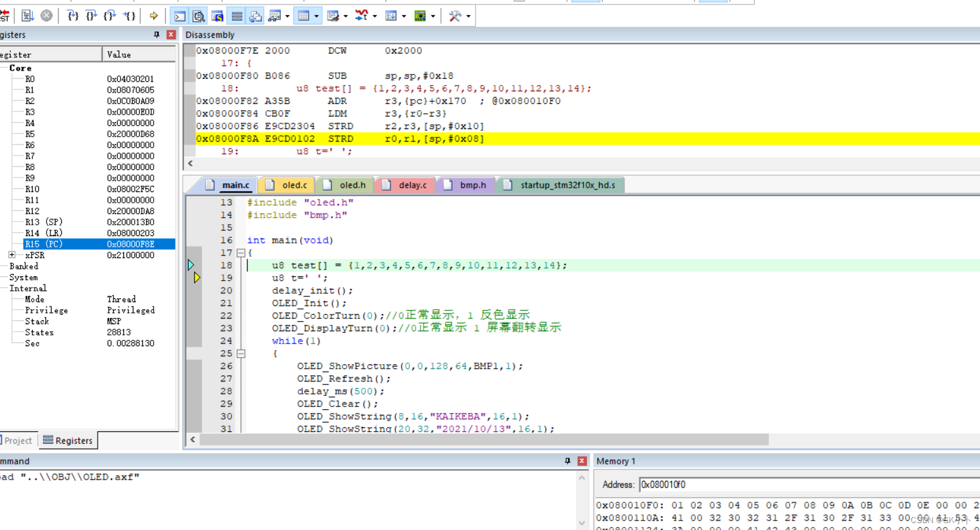Open the Serial Windows dropdown arrow

point(345,16)
